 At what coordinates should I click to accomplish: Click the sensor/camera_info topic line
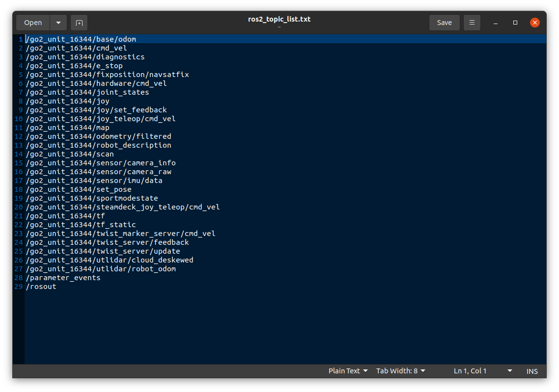101,163
